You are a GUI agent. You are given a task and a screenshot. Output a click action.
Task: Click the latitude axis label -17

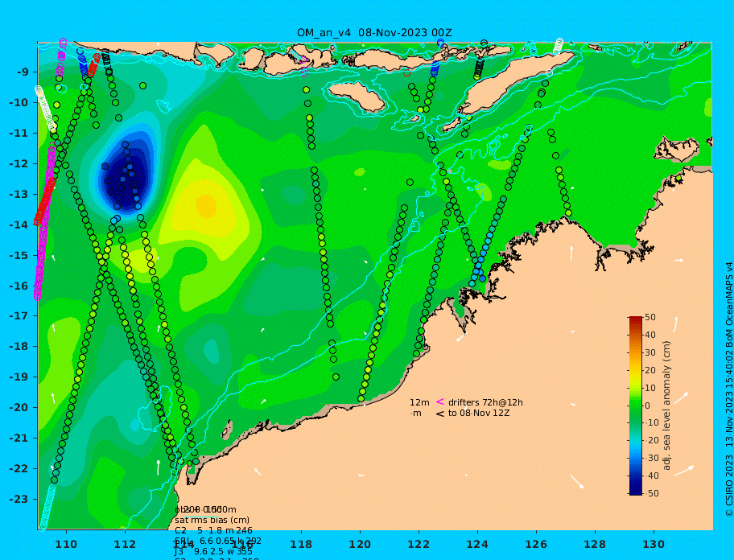[x=19, y=316]
